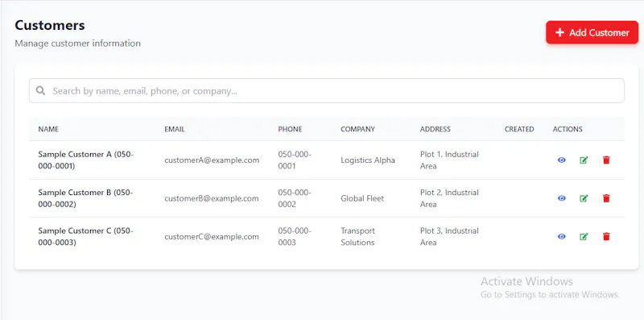Click the Logistics Alpha company cell
Image resolution: width=644 pixels, height=320 pixels.
click(x=368, y=160)
